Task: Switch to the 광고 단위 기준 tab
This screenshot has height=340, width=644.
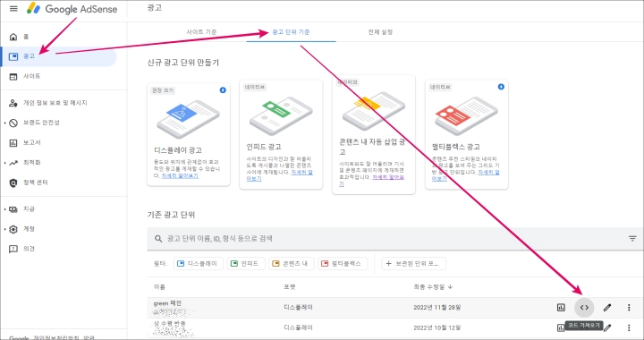Action: (x=291, y=31)
